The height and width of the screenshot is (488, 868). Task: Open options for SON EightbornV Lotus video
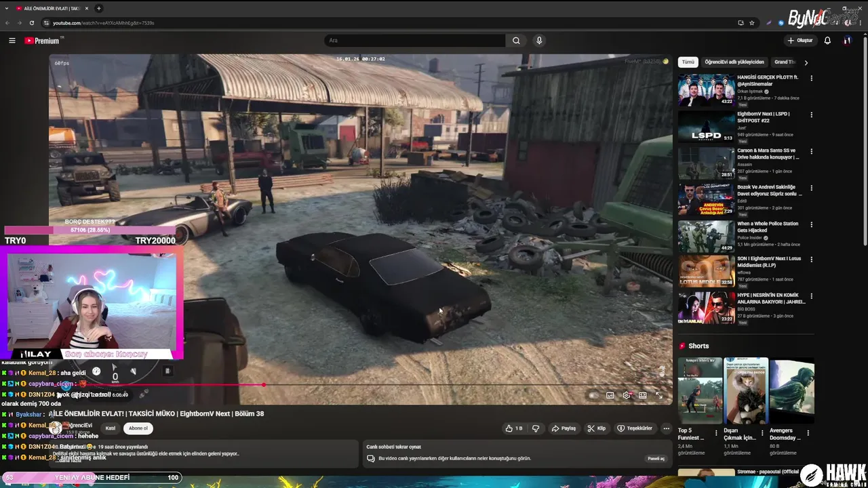(x=811, y=260)
